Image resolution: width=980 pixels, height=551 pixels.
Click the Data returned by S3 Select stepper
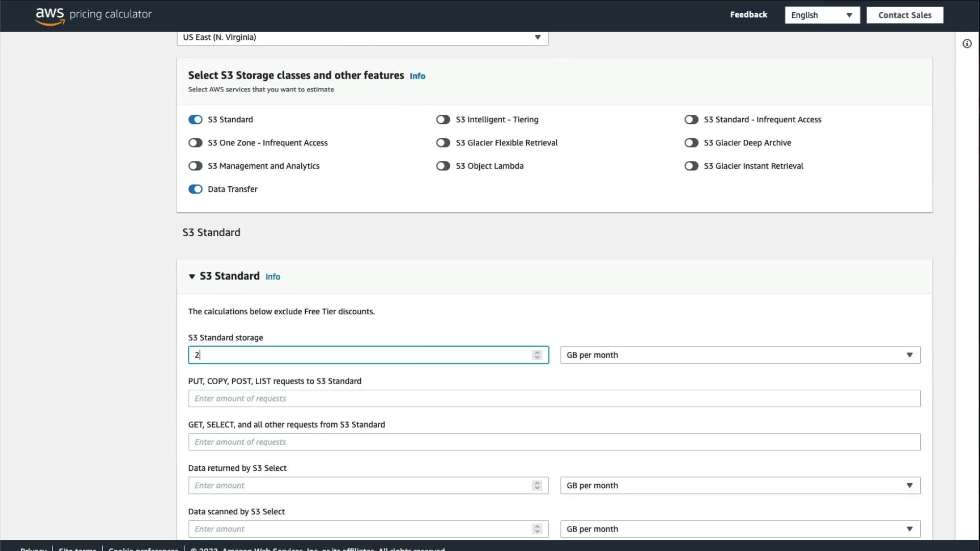coord(537,486)
